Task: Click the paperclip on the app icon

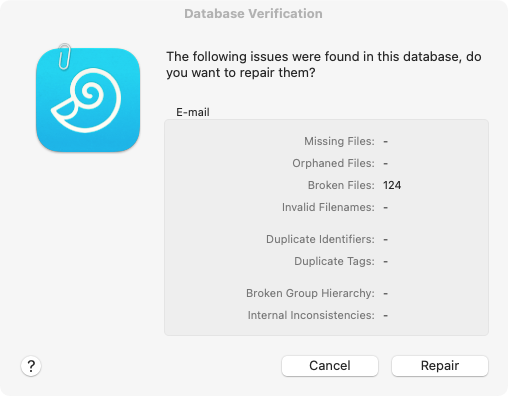Action: coord(64,57)
